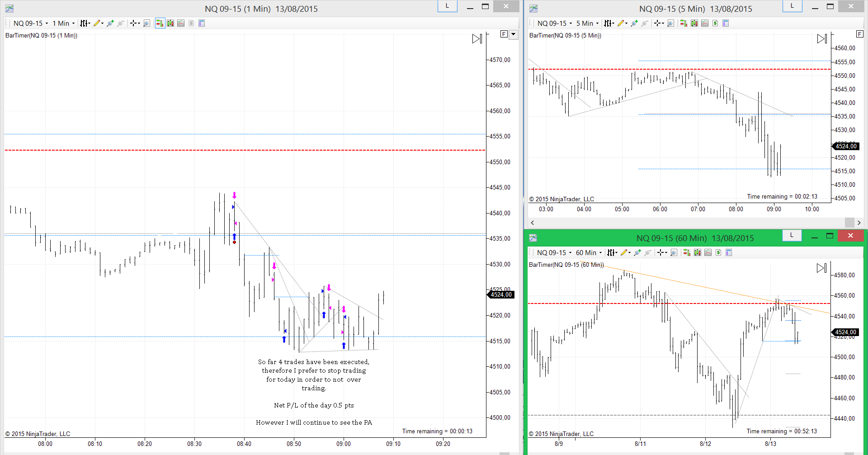Click Strategies dollar icon in 60 Min window
Viewport: 868px width, 455px height.
(x=718, y=252)
